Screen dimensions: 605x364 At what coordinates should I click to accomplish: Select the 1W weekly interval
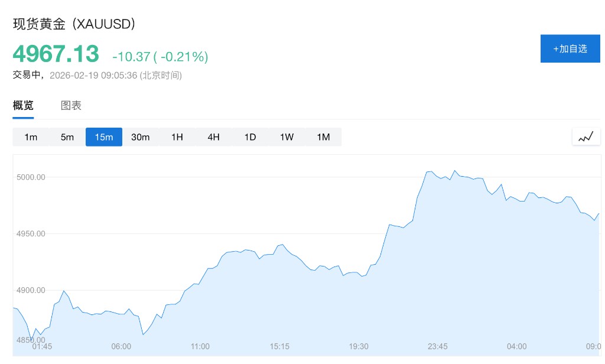(x=287, y=137)
